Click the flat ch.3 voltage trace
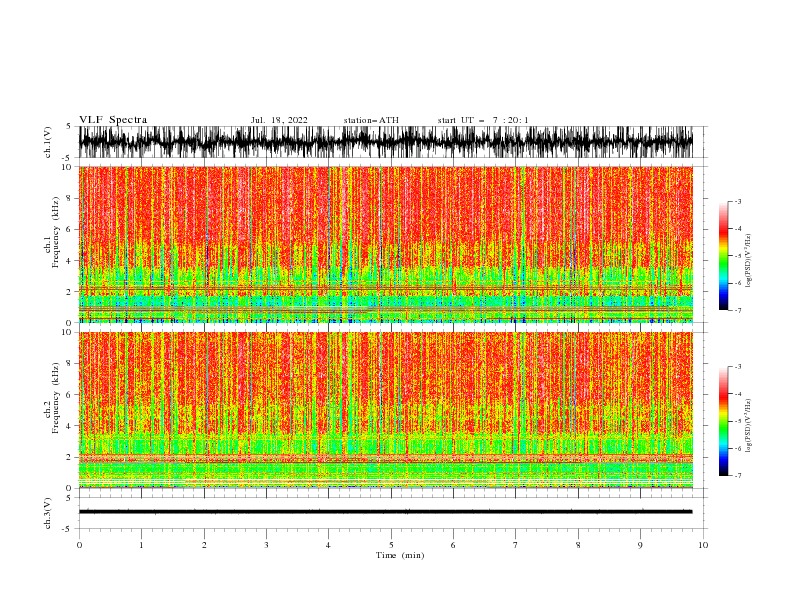 385,512
